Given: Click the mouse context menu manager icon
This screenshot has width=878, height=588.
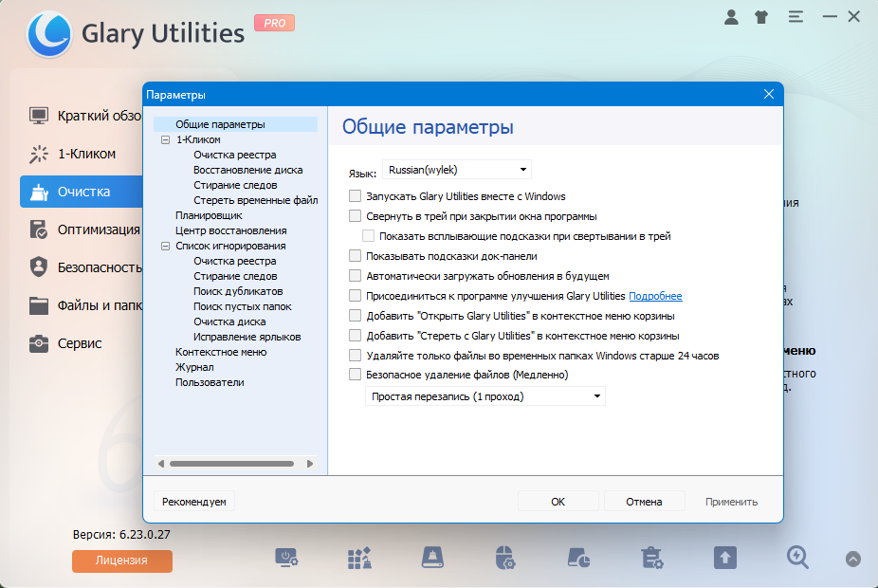Looking at the screenshot, I should [x=505, y=558].
